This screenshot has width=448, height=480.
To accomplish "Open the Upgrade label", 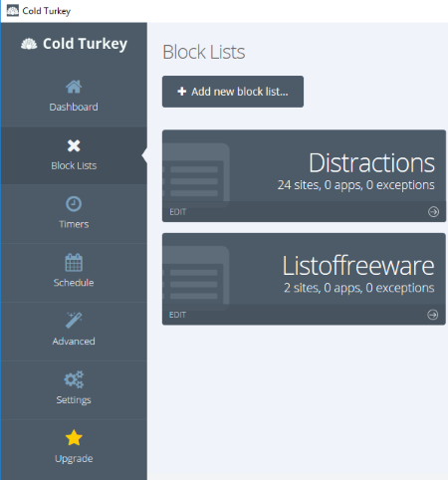I will coord(74,459).
